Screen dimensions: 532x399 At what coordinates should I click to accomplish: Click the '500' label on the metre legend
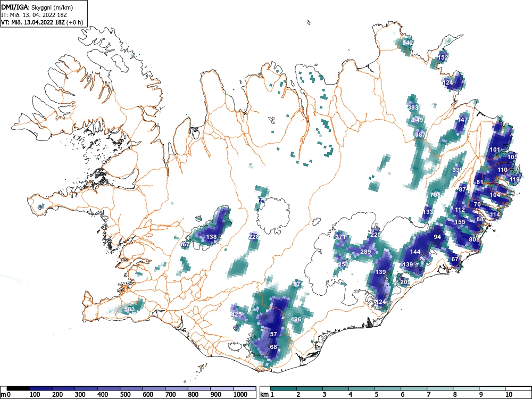coord(125,395)
